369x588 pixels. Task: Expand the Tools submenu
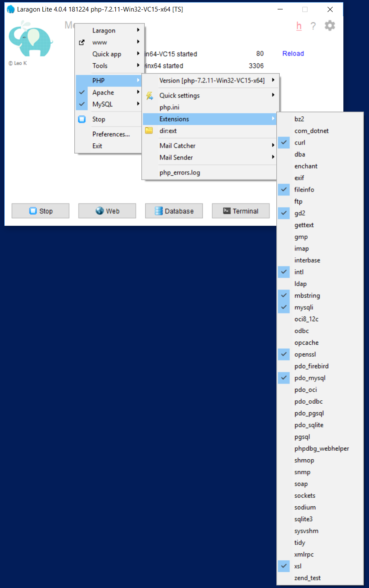pos(100,66)
